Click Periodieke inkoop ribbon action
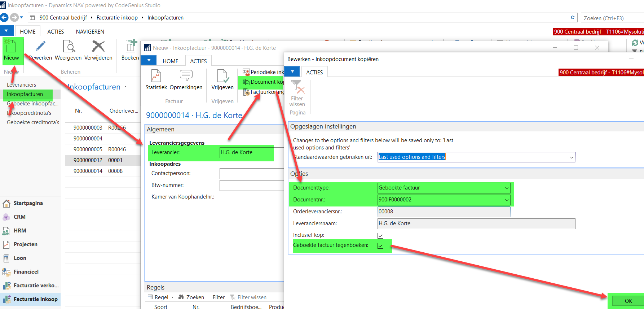The width and height of the screenshot is (644, 309). [264, 72]
